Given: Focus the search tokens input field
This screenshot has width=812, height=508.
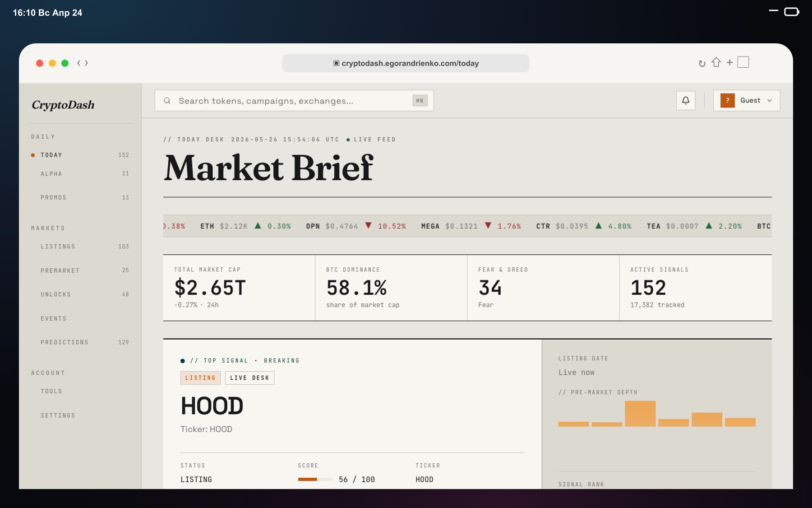Looking at the screenshot, I should point(294,101).
